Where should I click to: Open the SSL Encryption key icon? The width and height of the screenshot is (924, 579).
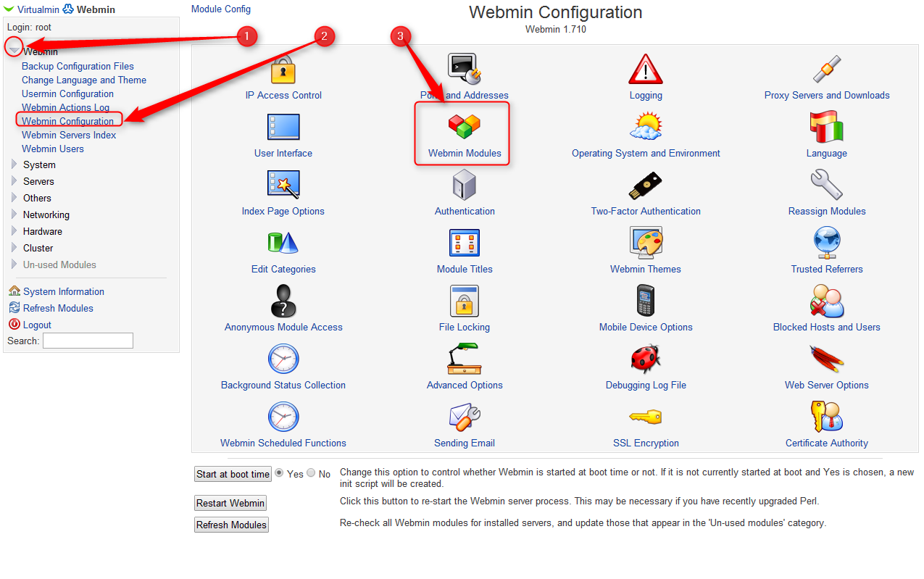[x=646, y=417]
